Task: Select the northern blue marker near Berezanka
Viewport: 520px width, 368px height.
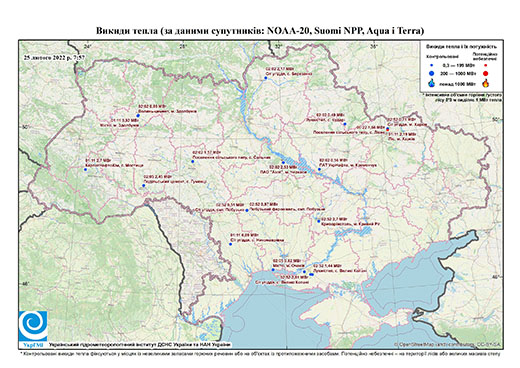Action: [x=266, y=78]
